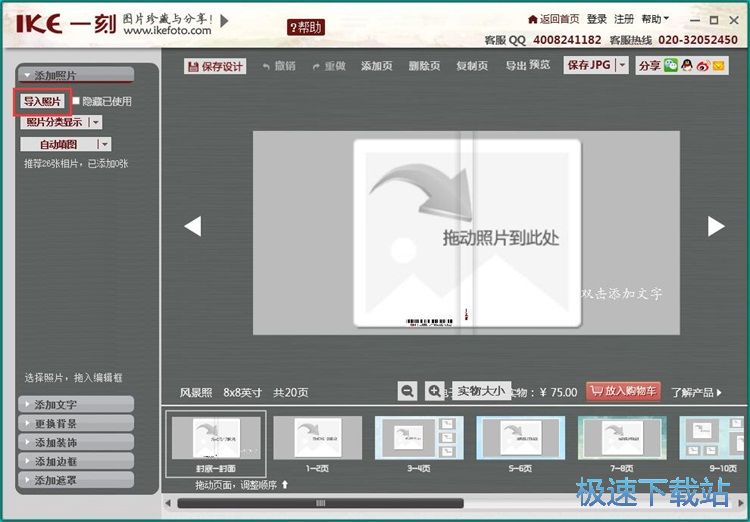Open 自动填图 dropdown arrow

pos(105,144)
